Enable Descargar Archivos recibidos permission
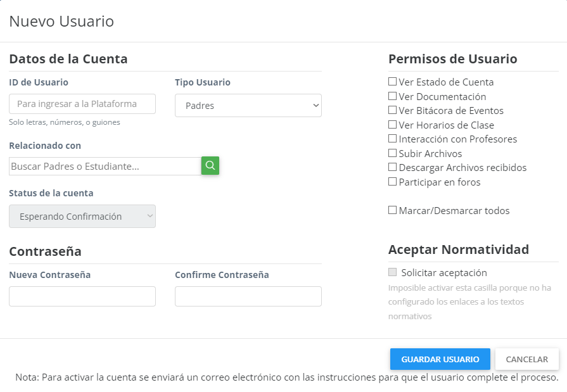 (393, 167)
